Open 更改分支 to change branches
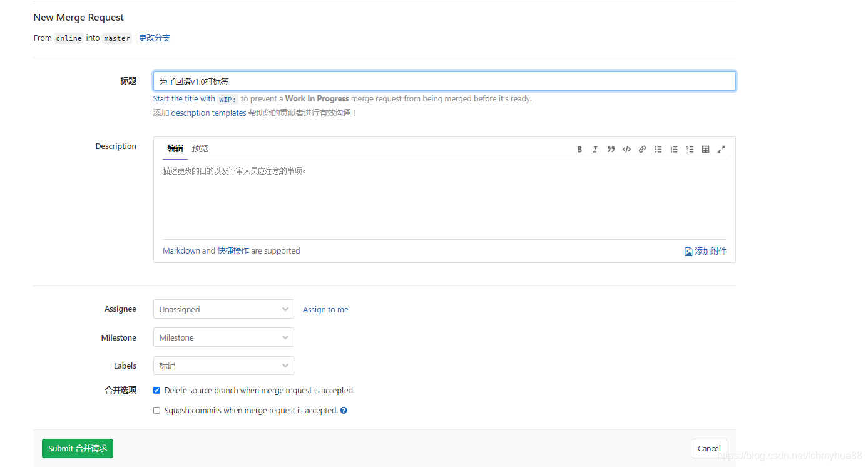This screenshot has height=467, width=868. [x=154, y=38]
